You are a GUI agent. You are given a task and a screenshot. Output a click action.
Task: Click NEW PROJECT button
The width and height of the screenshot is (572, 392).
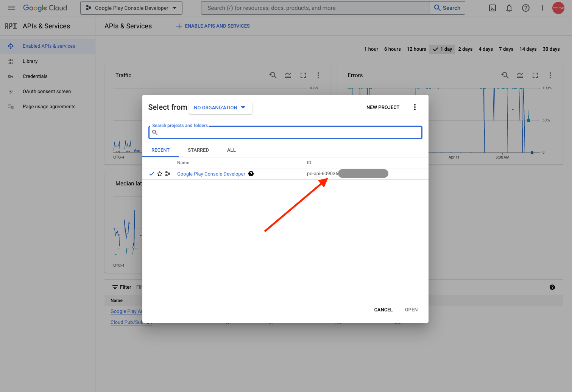click(x=383, y=107)
